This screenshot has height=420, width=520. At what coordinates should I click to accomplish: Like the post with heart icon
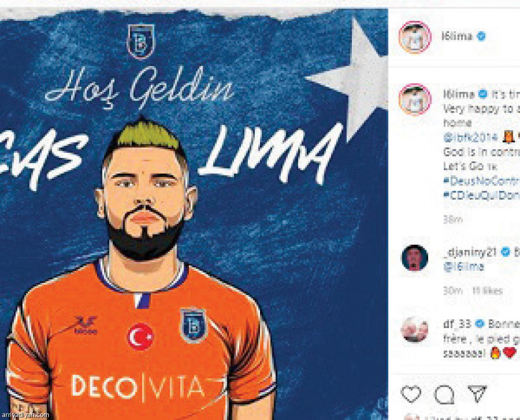pyautogui.click(x=411, y=394)
